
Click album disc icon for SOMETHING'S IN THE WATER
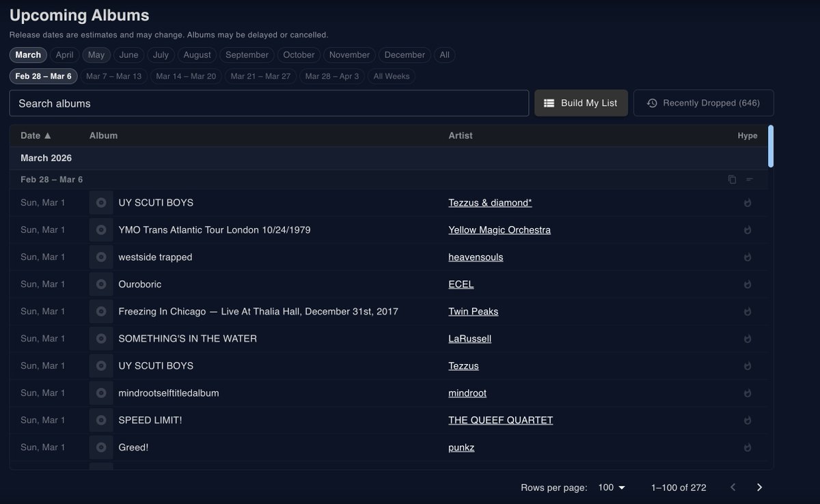[101, 339]
